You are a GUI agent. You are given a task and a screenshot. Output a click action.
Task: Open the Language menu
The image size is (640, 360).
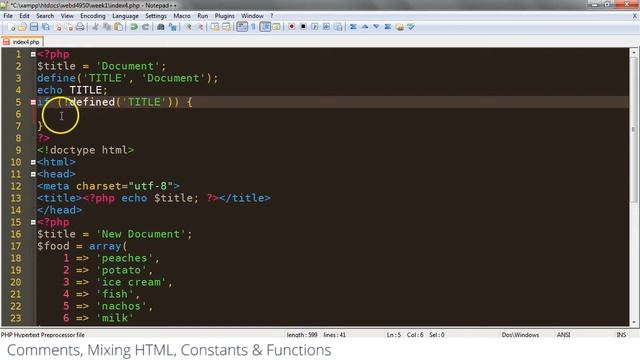[x=125, y=16]
